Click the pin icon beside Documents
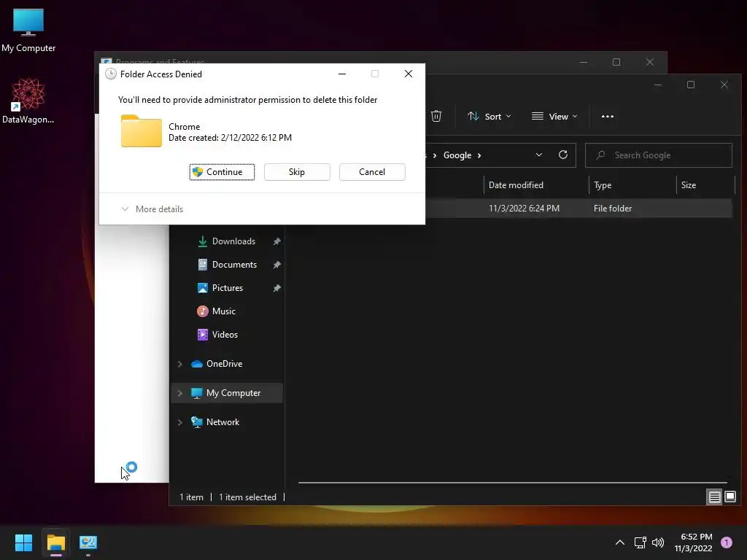This screenshot has height=560, width=747. click(276, 265)
